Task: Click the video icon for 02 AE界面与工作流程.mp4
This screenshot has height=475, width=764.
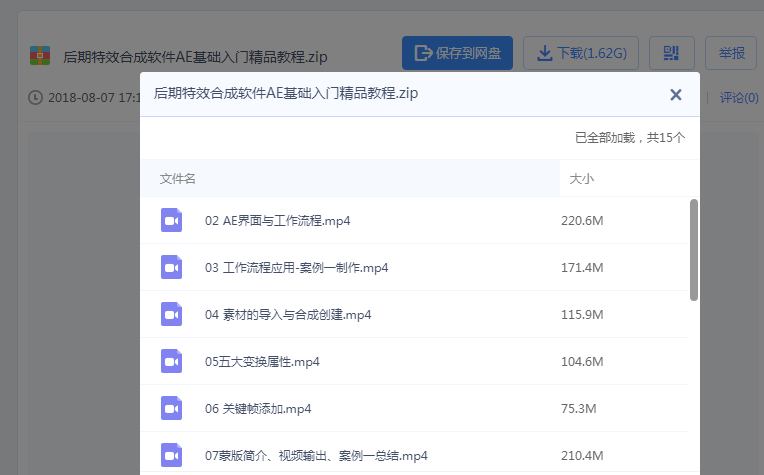Action: click(172, 220)
